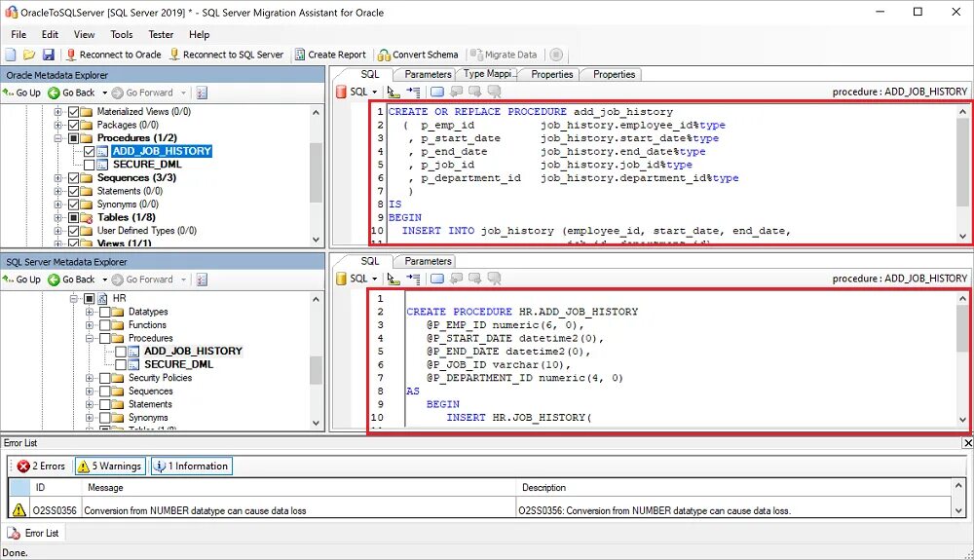The width and height of the screenshot is (974, 560).
Task: Check the SECURE_DML checkbox in Oracle tree
Action: click(89, 165)
